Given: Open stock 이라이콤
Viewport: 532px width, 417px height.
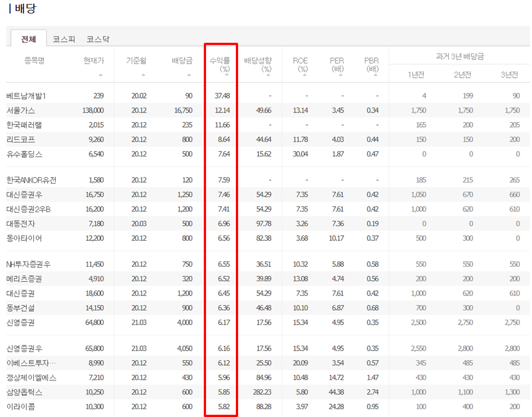Looking at the screenshot, I should tap(20, 406).
